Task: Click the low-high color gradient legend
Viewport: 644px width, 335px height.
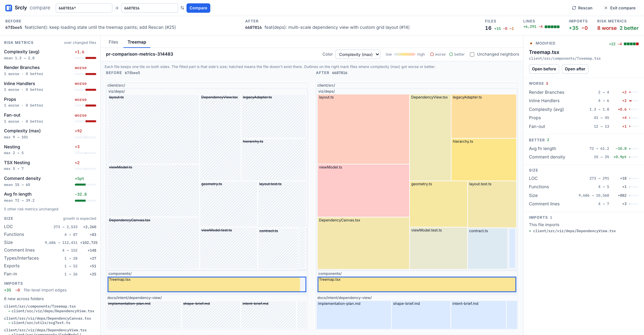Action: pyautogui.click(x=404, y=54)
